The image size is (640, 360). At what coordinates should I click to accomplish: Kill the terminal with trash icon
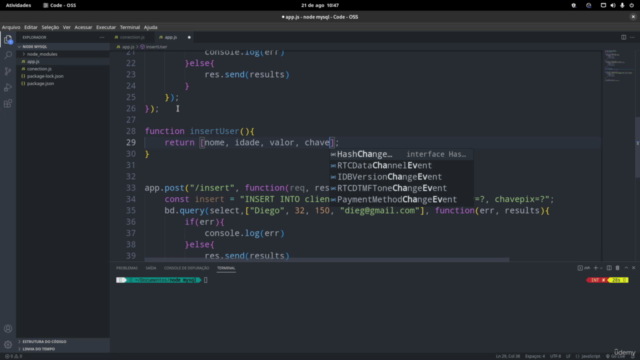[x=618, y=268]
